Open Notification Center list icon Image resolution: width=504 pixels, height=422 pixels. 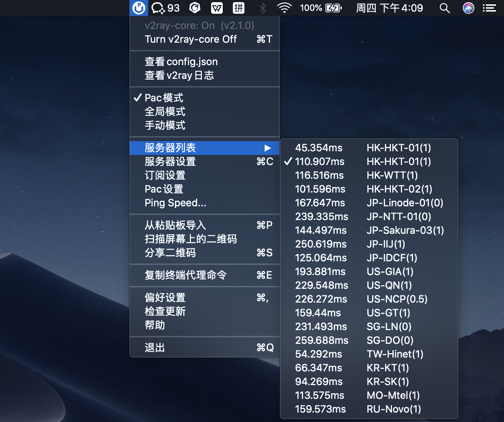pos(490,8)
